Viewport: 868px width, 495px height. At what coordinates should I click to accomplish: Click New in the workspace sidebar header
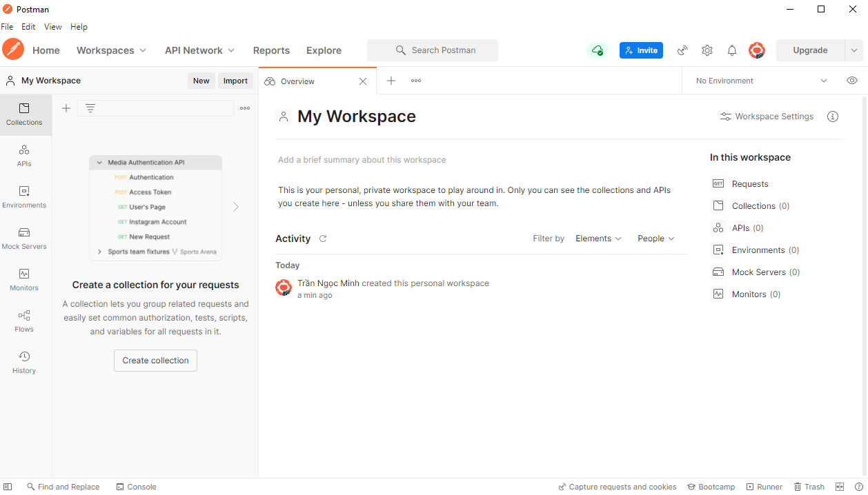pos(201,81)
